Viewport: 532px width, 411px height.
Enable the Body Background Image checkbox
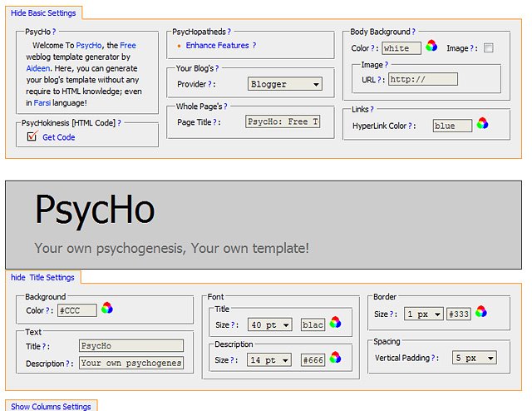(x=489, y=47)
